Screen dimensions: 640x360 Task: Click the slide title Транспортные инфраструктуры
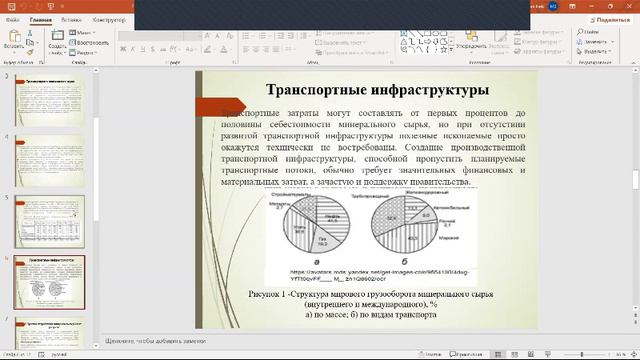click(377, 89)
